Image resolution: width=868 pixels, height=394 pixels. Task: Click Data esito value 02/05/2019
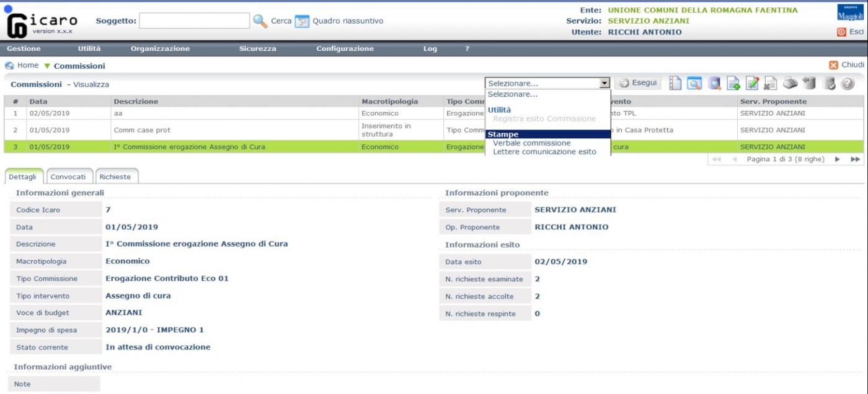(560, 261)
